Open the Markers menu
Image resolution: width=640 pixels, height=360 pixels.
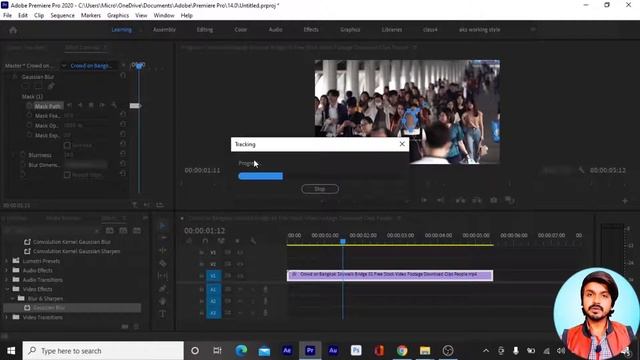91,16
